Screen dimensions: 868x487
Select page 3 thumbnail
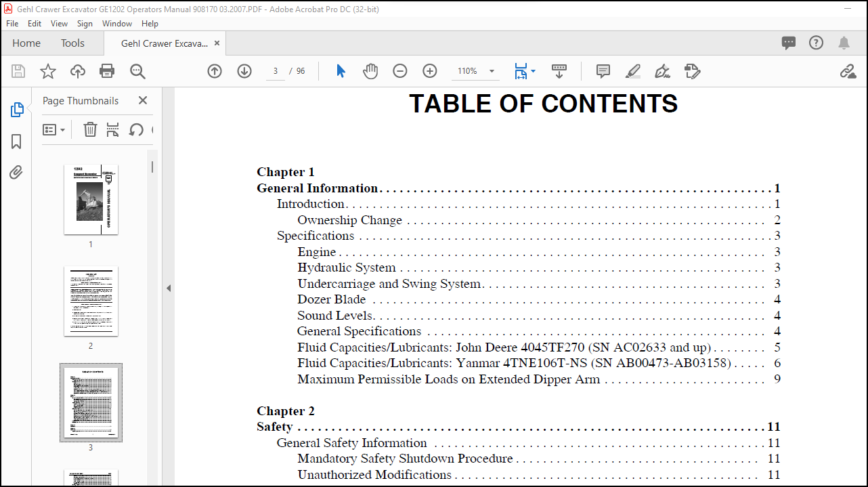tap(91, 402)
